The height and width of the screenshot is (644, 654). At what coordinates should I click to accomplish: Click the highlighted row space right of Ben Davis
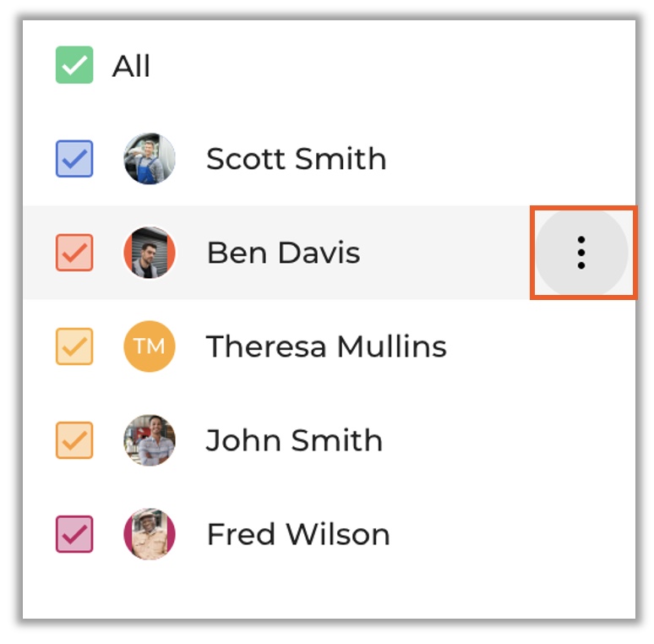pos(448,253)
